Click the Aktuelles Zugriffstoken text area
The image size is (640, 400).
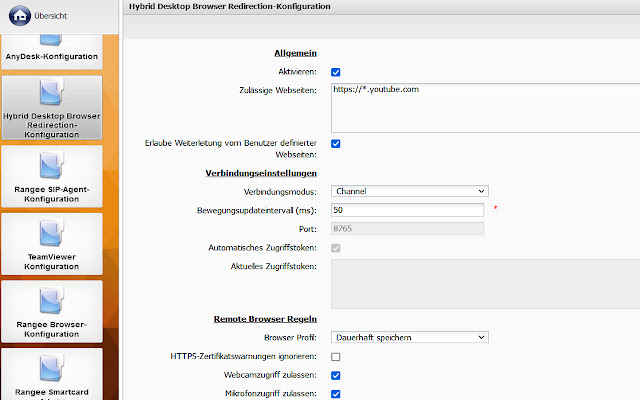pos(485,284)
